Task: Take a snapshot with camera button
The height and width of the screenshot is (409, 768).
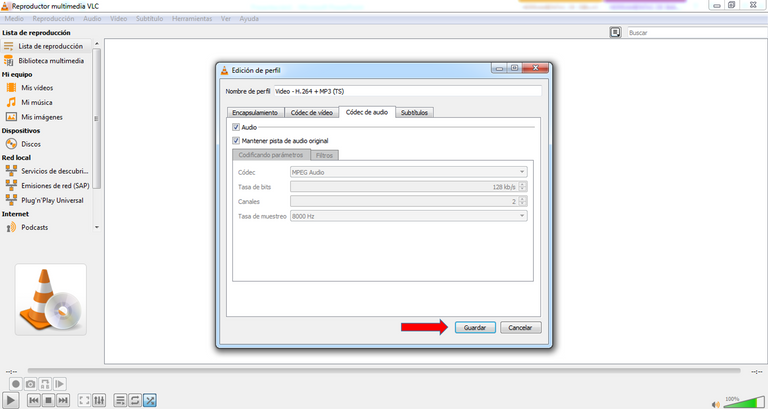Action: coord(31,384)
